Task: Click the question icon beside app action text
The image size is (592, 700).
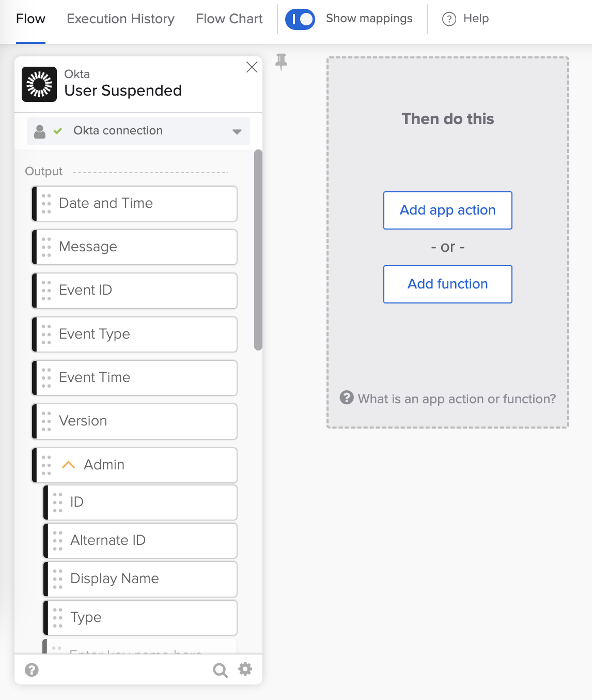Action: click(x=347, y=398)
